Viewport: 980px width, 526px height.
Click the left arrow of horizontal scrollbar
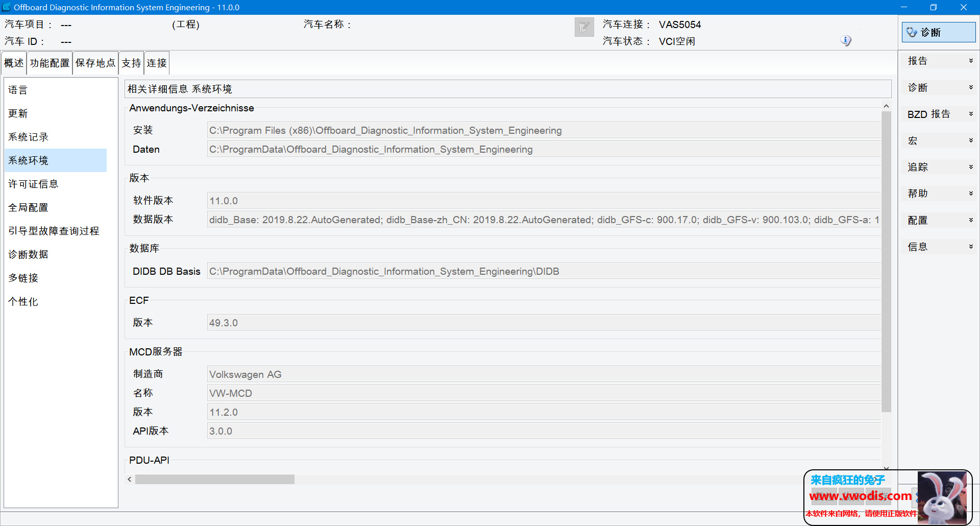(130, 479)
